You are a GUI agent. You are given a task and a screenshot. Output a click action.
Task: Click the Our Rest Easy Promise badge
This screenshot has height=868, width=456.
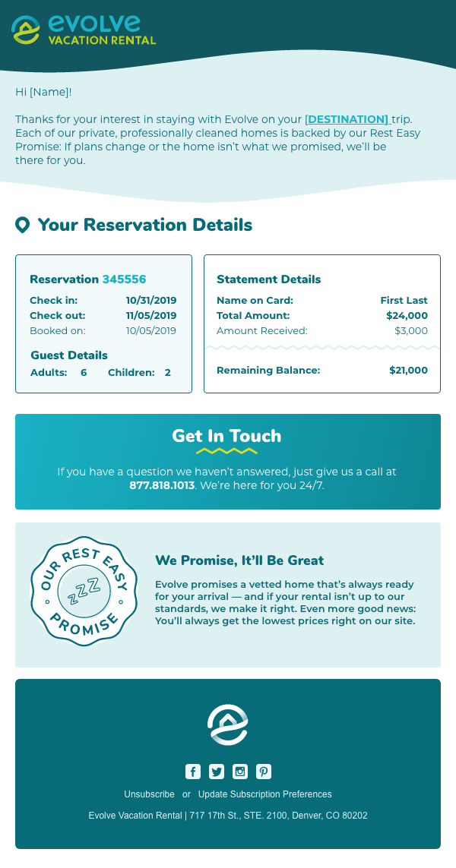84,591
